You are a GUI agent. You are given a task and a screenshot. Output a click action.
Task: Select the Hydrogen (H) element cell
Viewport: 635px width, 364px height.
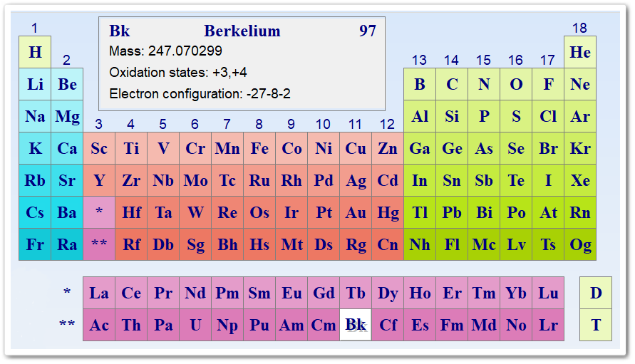coord(35,52)
